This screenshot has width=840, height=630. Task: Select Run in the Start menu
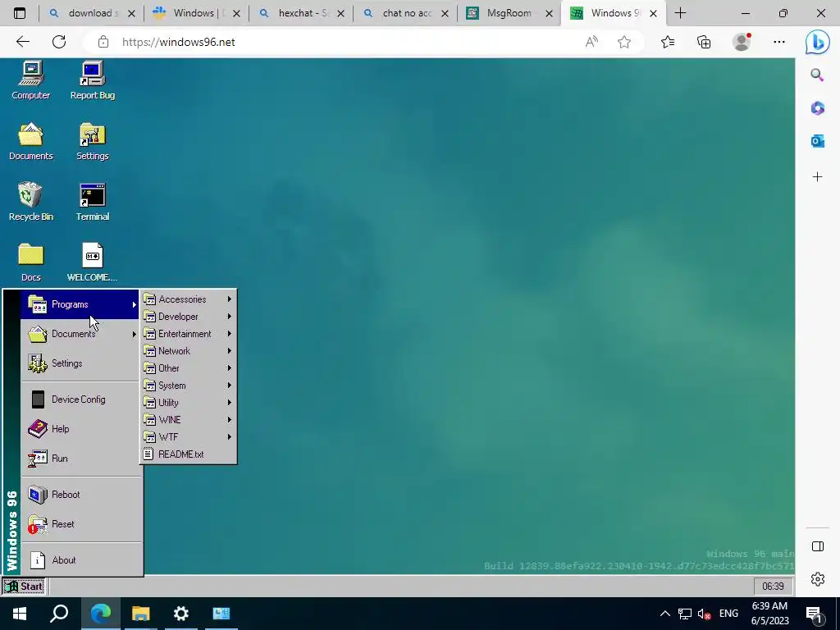click(x=80, y=458)
